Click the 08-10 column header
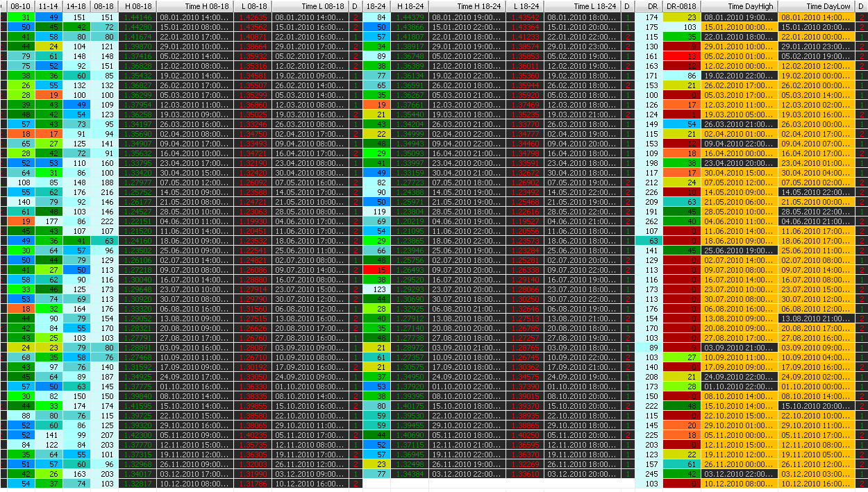The width and height of the screenshot is (868, 492). [x=20, y=6]
